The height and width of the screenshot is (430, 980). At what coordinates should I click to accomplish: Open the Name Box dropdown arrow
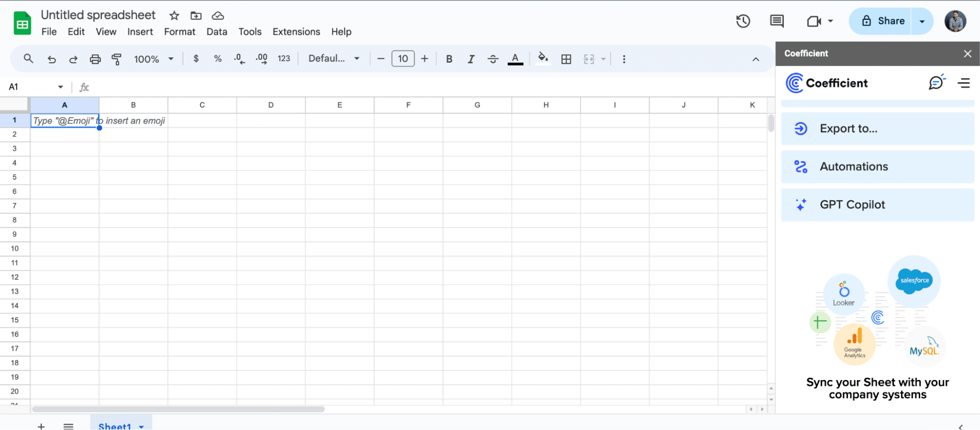[61, 87]
